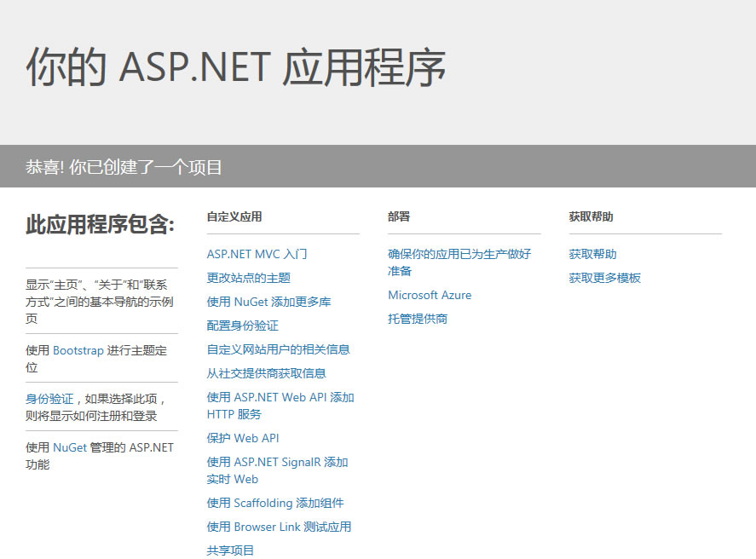Viewport: 756px width, 559px height.
Task: Open the 身份验证 link in the sidebar
Action: [49, 399]
